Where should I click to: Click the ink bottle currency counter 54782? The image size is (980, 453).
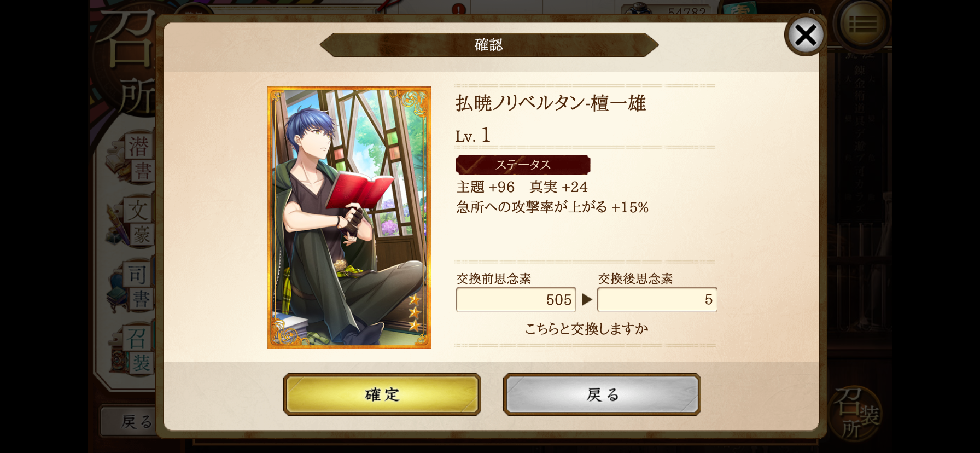pyautogui.click(x=668, y=9)
